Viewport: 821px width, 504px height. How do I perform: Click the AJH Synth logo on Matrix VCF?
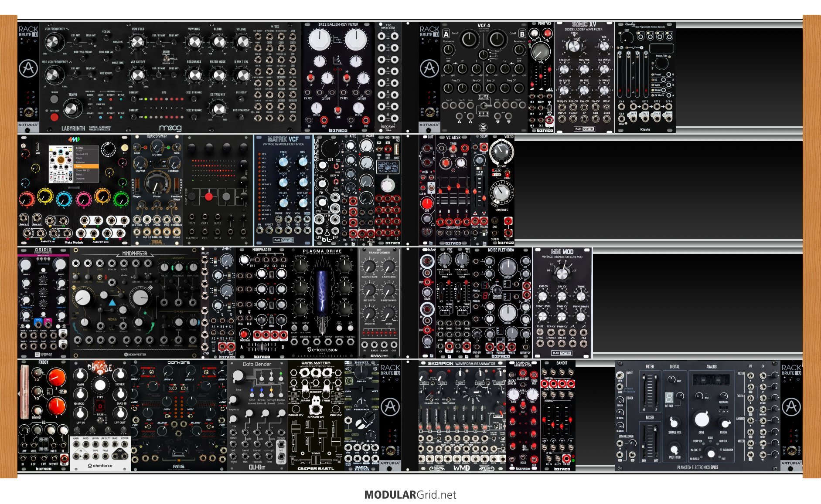pos(283,240)
